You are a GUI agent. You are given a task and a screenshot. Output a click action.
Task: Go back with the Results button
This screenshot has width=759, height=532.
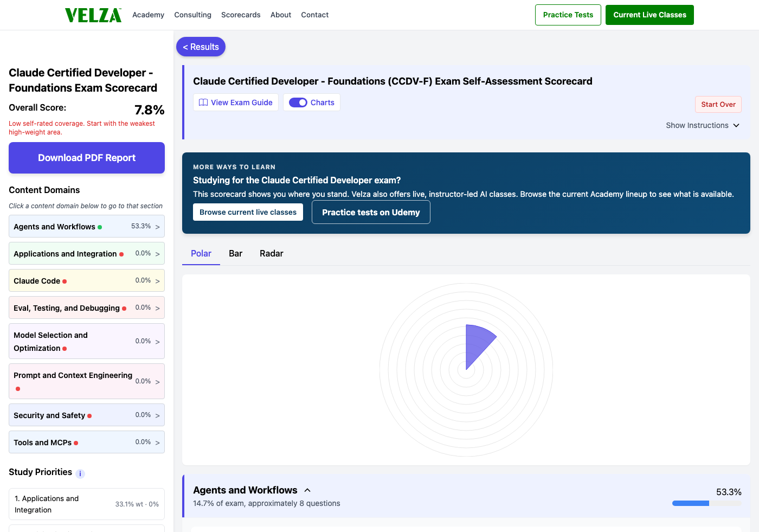(201, 47)
